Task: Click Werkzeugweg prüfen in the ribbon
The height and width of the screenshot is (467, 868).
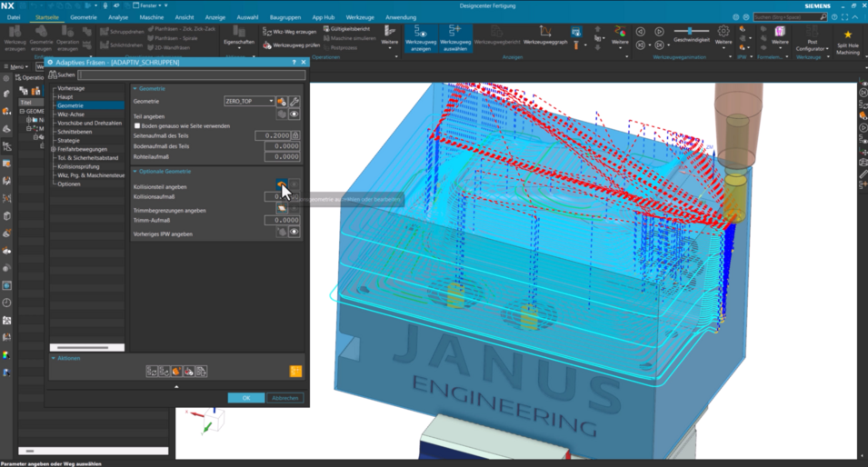Action: [290, 45]
